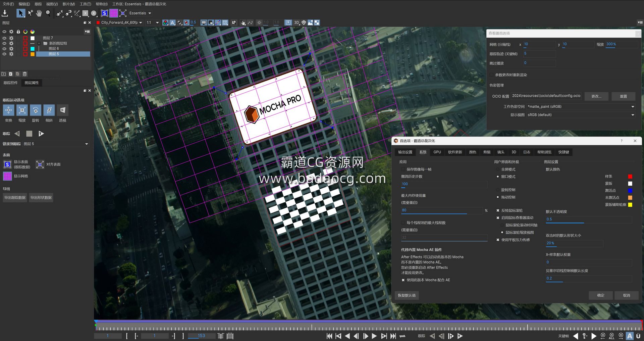Toggle the Show Planar Surface tool

point(105,13)
